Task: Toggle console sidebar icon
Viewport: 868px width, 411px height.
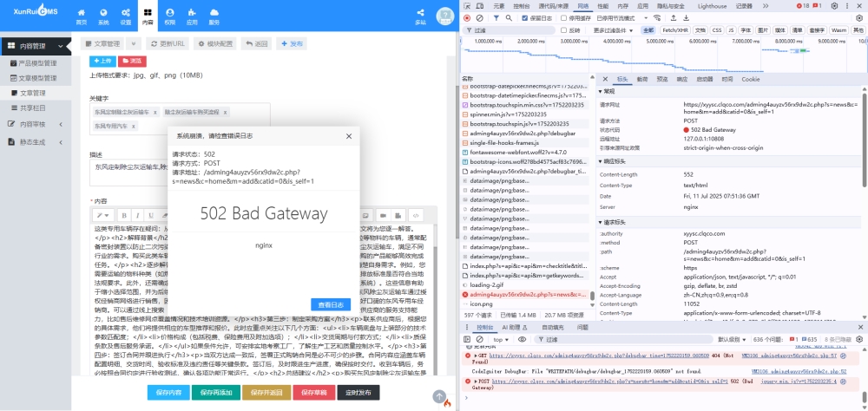Action: pos(467,339)
